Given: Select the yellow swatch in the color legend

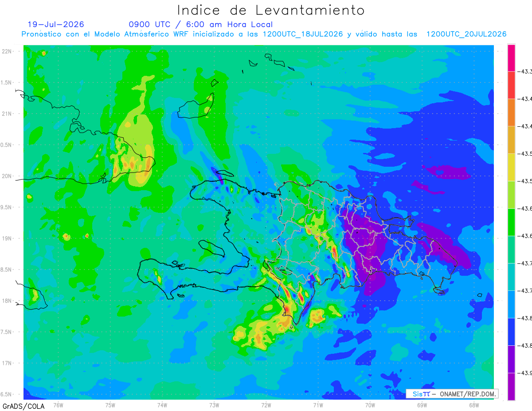Looking at the screenshot, I should [x=511, y=168].
